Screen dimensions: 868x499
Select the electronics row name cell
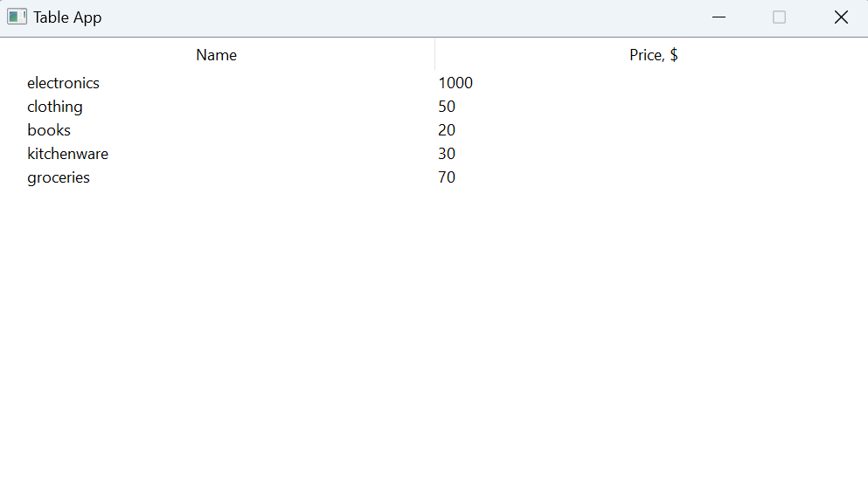tap(64, 83)
